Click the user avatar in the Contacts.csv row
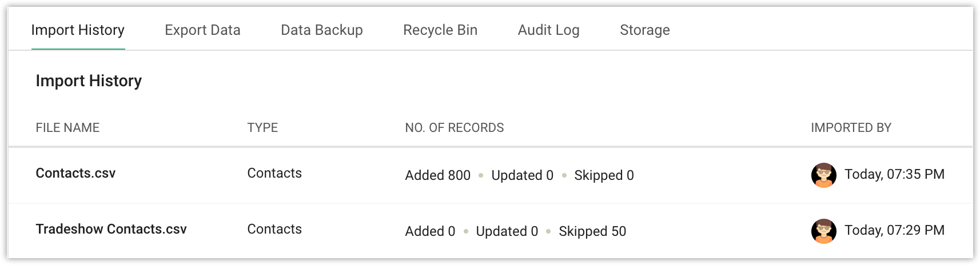980x265 pixels. click(823, 175)
